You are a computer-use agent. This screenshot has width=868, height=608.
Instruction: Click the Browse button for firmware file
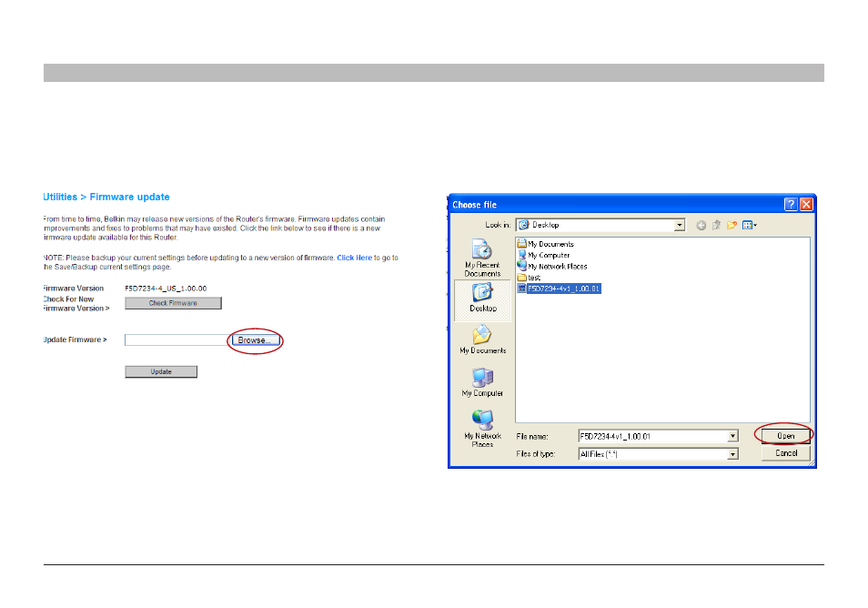click(x=255, y=340)
